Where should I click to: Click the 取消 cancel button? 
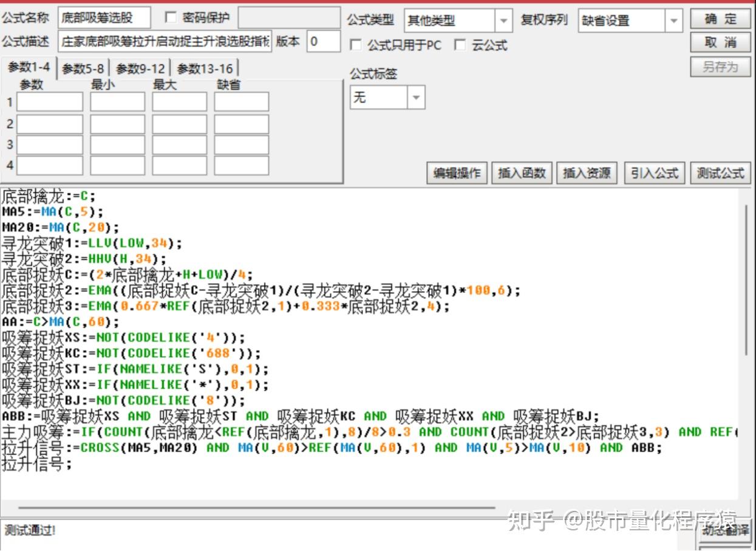[x=720, y=43]
